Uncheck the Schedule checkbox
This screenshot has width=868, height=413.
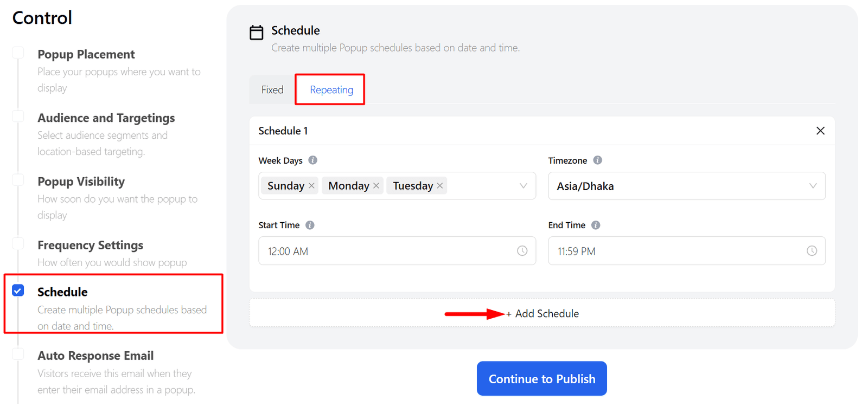[x=18, y=291]
